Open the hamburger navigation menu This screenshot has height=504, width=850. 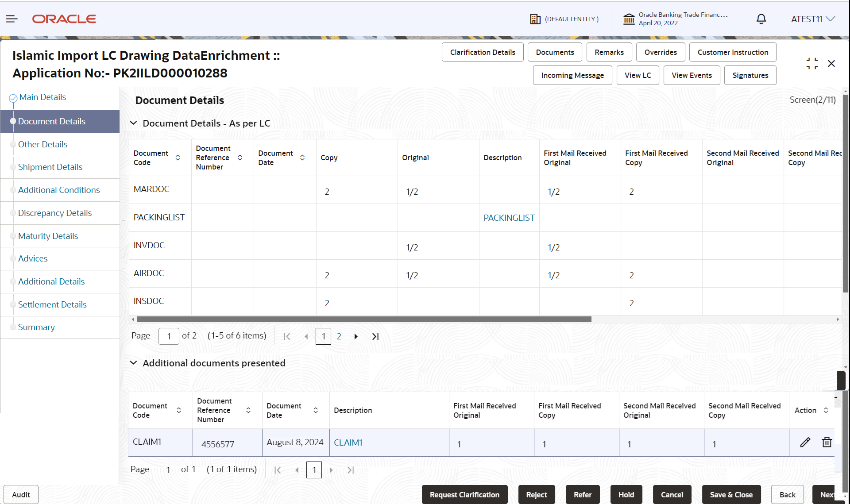click(12, 19)
